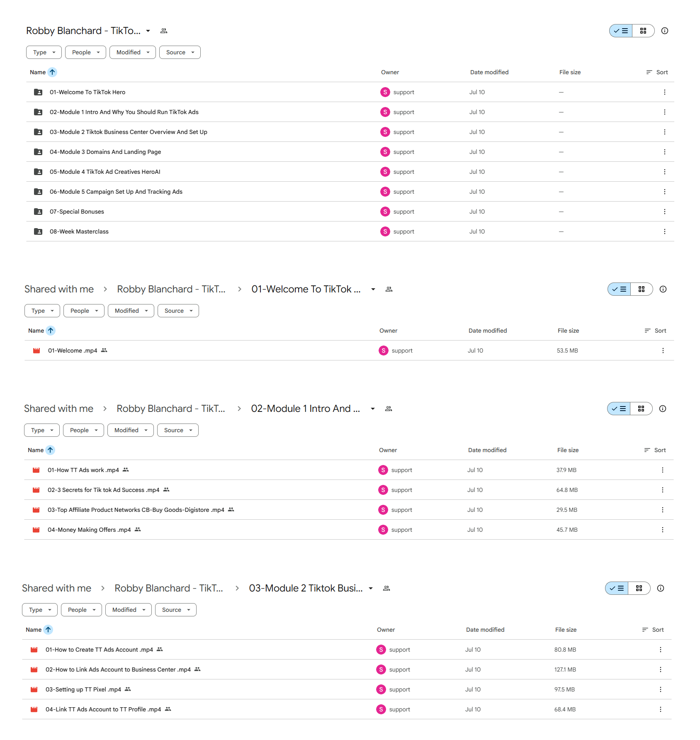
Task: Go to Shared with me breadcrumb in 01-Welcome section
Action: pyautogui.click(x=59, y=289)
